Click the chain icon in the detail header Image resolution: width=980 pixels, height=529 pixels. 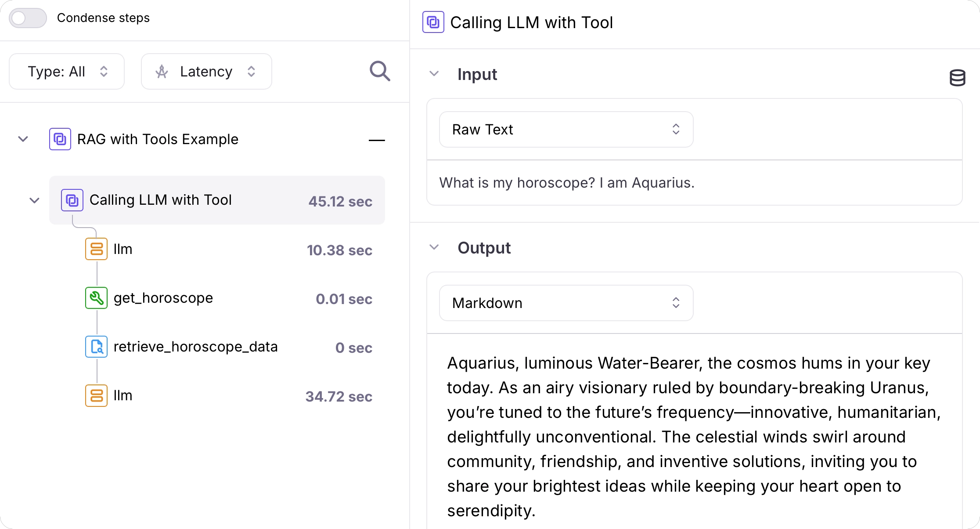433,22
